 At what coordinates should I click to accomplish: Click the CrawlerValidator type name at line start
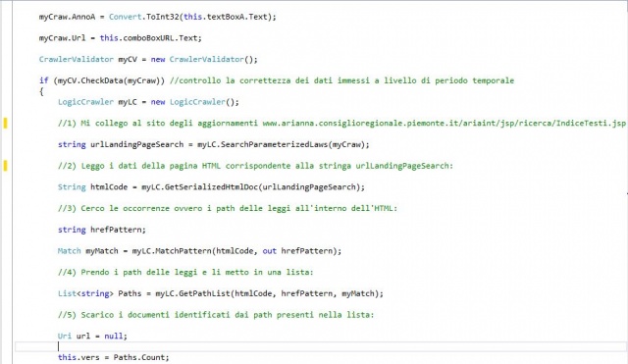coord(77,59)
